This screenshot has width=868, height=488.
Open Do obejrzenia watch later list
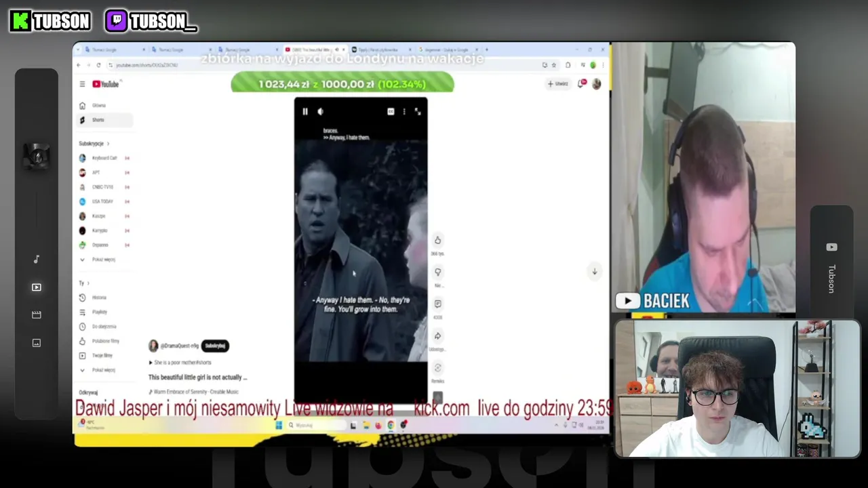click(x=105, y=327)
